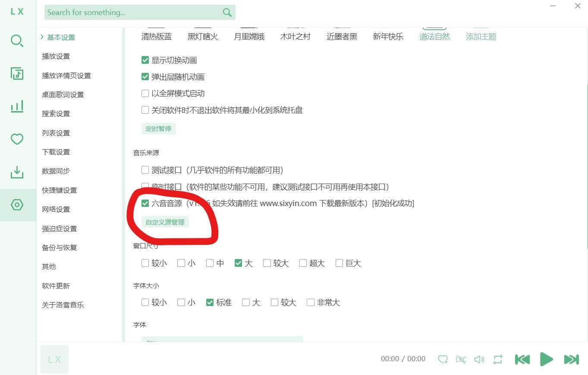The width and height of the screenshot is (588, 375).
Task: Go to 播放详情页设置 section
Action: point(66,76)
